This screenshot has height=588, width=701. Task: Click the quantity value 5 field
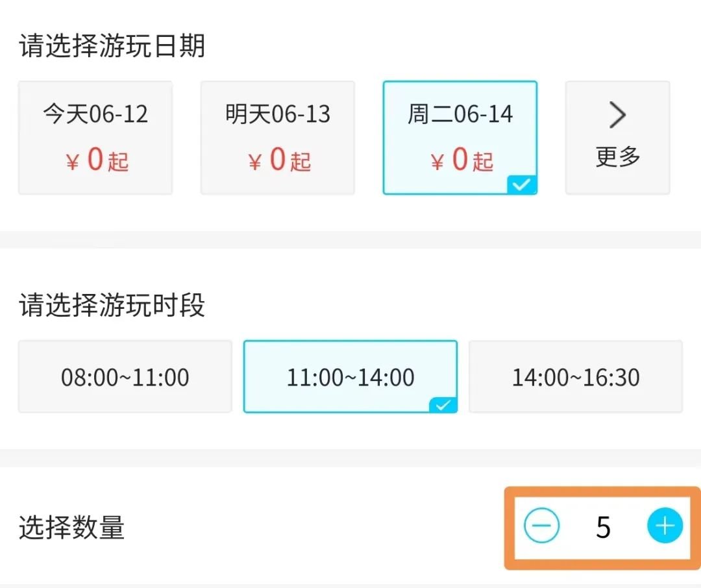click(x=603, y=527)
